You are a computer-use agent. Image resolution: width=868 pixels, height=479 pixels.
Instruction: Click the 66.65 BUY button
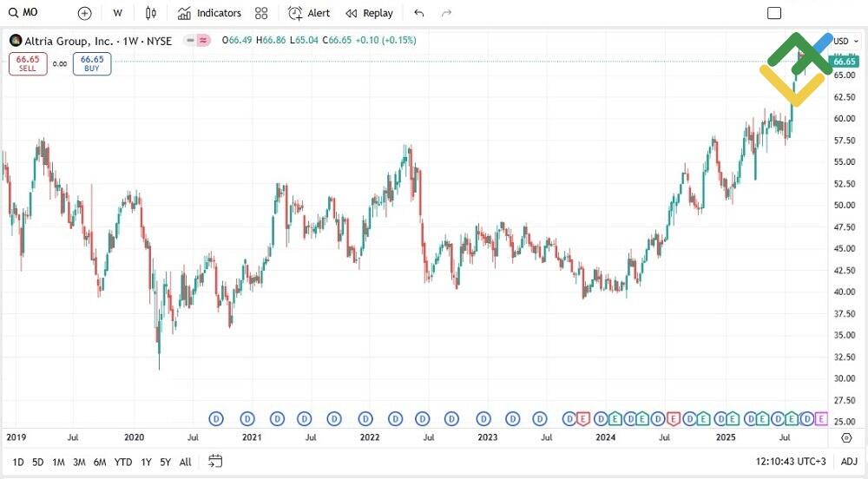[92, 63]
